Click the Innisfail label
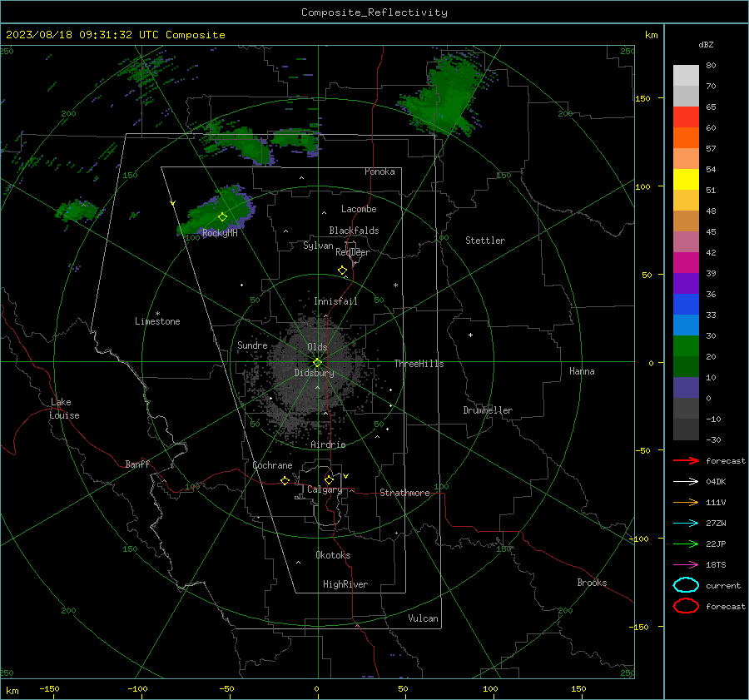 coord(335,301)
